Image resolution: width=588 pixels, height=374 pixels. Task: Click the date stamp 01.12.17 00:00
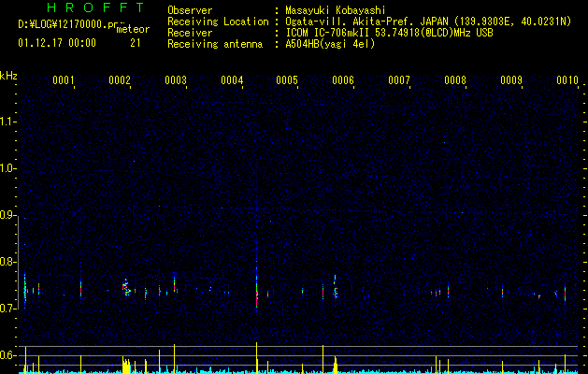pyautogui.click(x=57, y=43)
